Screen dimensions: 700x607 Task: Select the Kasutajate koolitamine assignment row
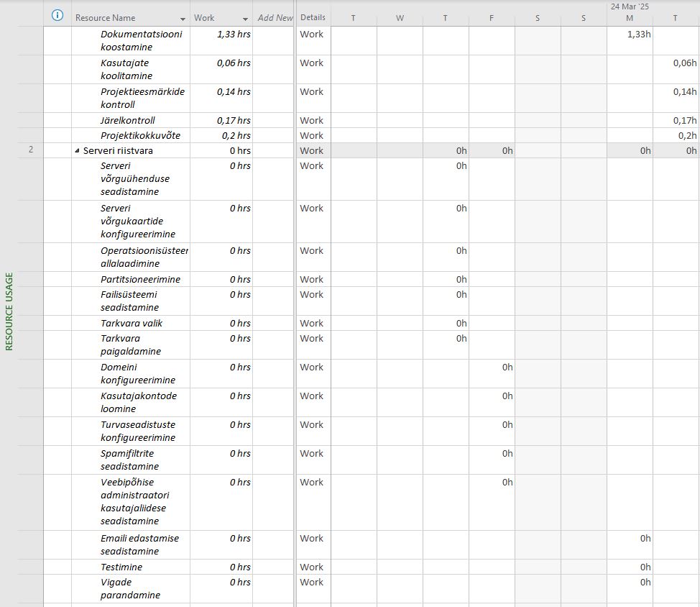click(x=126, y=69)
